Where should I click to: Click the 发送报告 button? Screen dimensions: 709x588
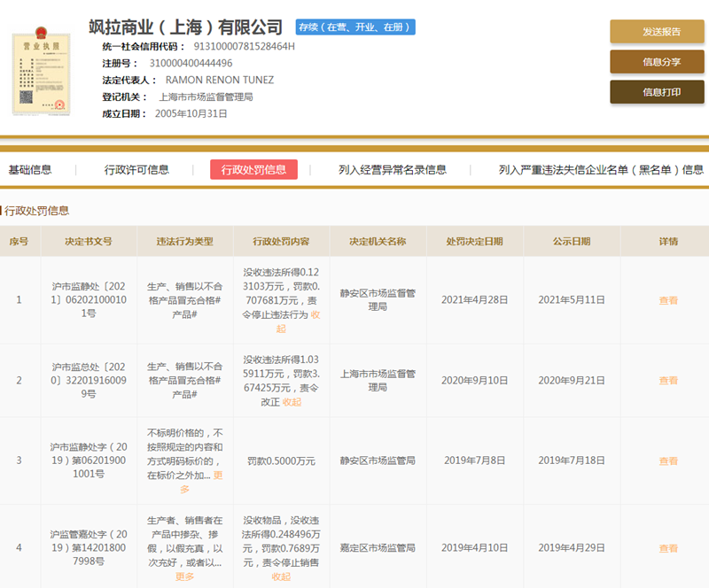[x=657, y=32]
